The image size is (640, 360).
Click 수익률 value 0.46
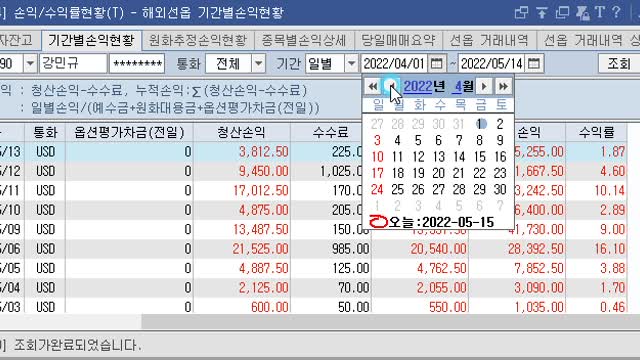pyautogui.click(x=613, y=307)
